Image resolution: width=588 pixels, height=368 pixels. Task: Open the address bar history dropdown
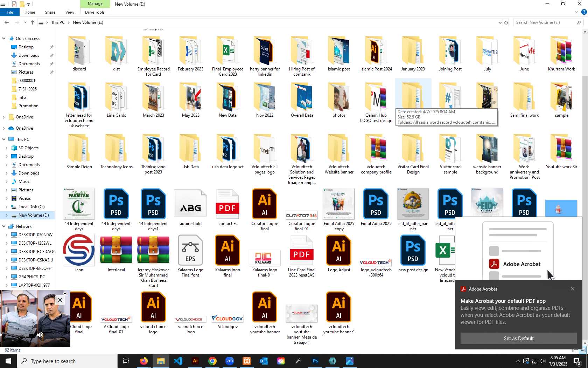(500, 22)
